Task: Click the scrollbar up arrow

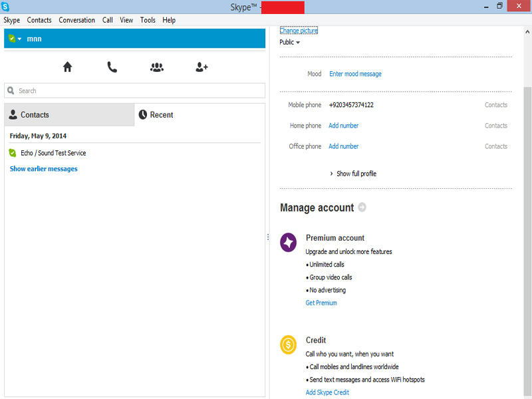Action: pyautogui.click(x=527, y=32)
